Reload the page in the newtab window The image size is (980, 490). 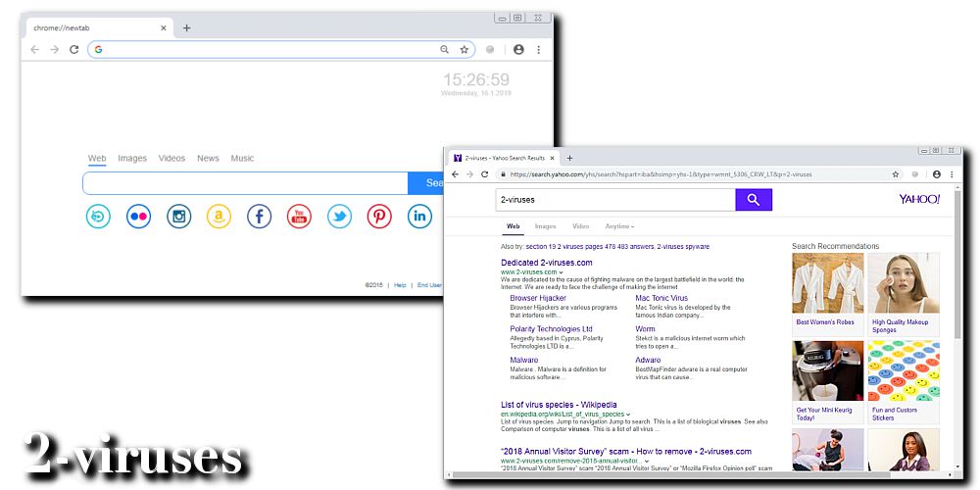pyautogui.click(x=73, y=49)
